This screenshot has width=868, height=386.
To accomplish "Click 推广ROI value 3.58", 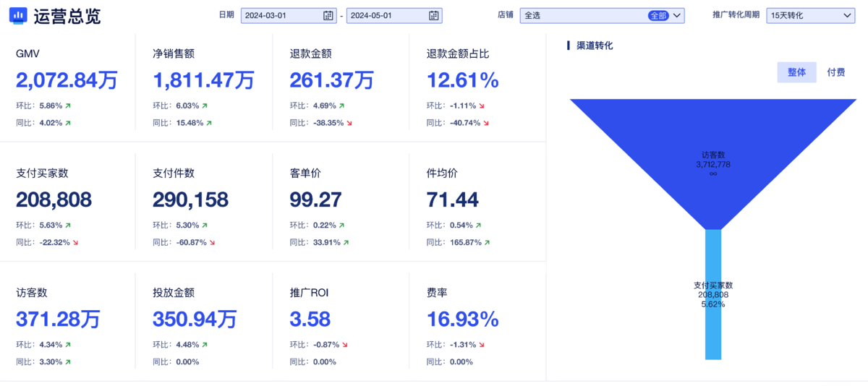I will tap(310, 319).
